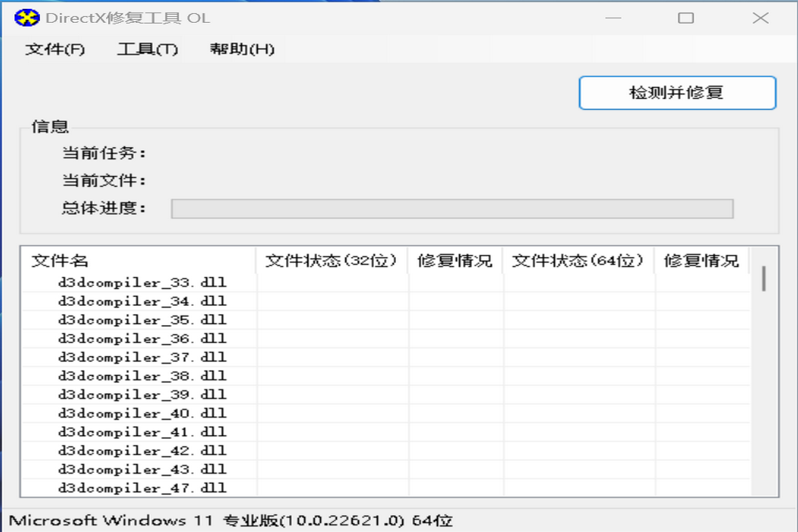Choose d3dcompiler_43.dll from the file list
798x532 pixels.
pyautogui.click(x=143, y=469)
